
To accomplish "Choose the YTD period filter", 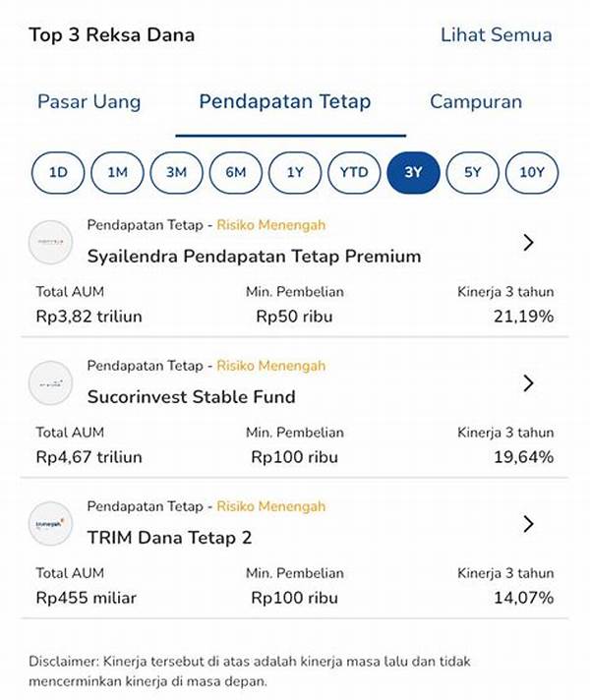I will coord(354,172).
